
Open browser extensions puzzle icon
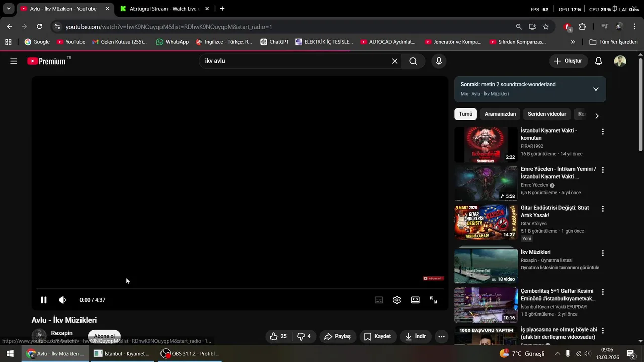[x=582, y=27]
